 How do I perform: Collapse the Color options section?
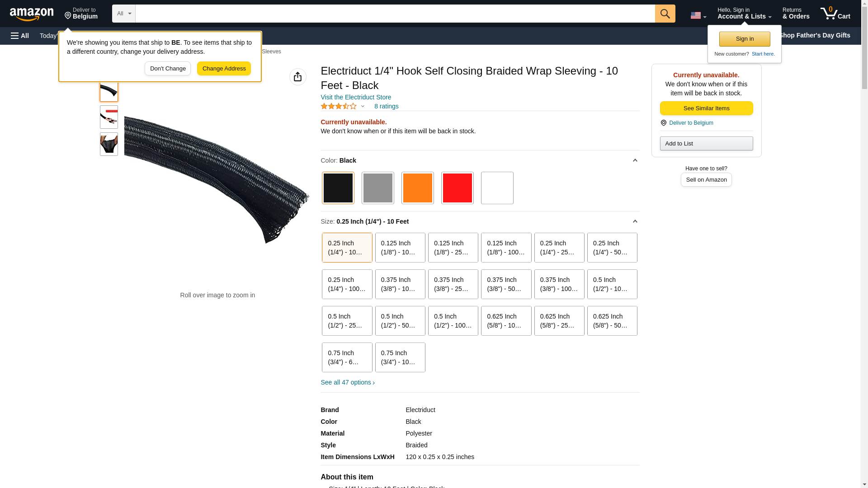pos(635,160)
